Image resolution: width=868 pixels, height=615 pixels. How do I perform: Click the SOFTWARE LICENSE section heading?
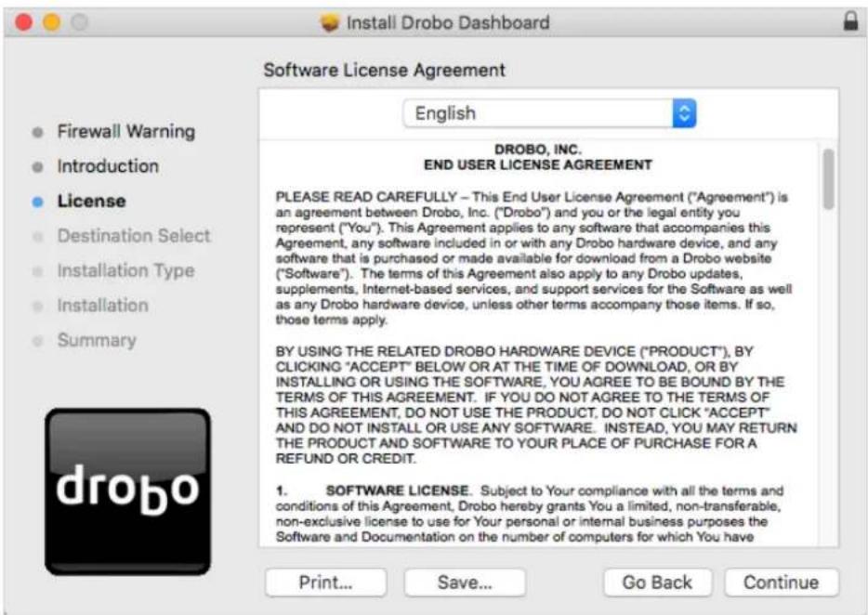tap(397, 491)
